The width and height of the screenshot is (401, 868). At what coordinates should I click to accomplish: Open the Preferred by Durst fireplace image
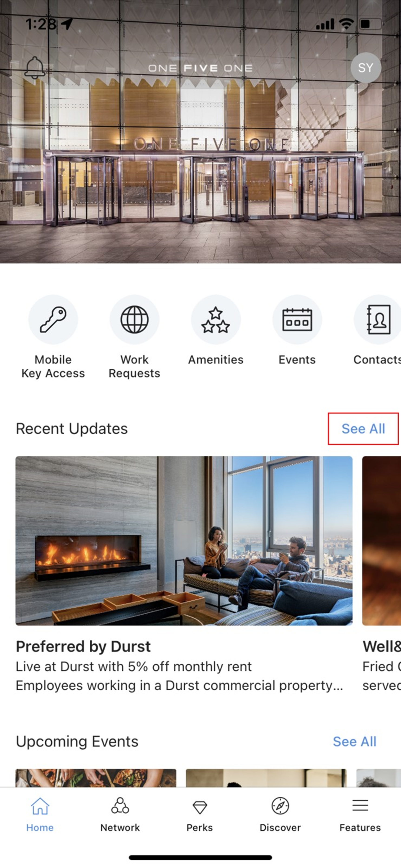point(184,541)
